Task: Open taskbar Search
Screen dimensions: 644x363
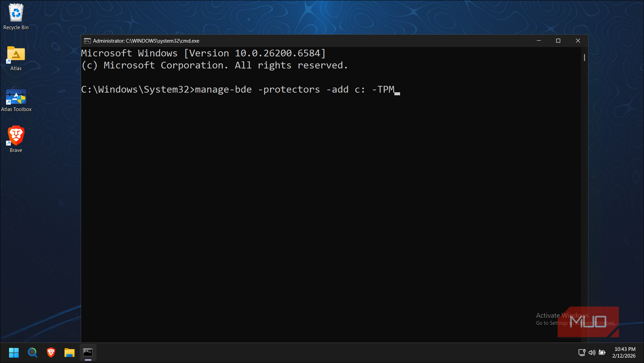Action: point(32,352)
